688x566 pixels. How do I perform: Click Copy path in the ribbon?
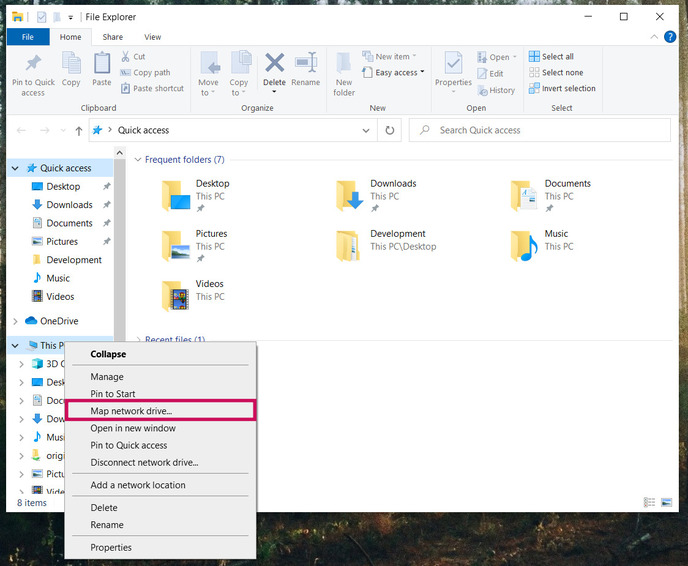point(145,72)
